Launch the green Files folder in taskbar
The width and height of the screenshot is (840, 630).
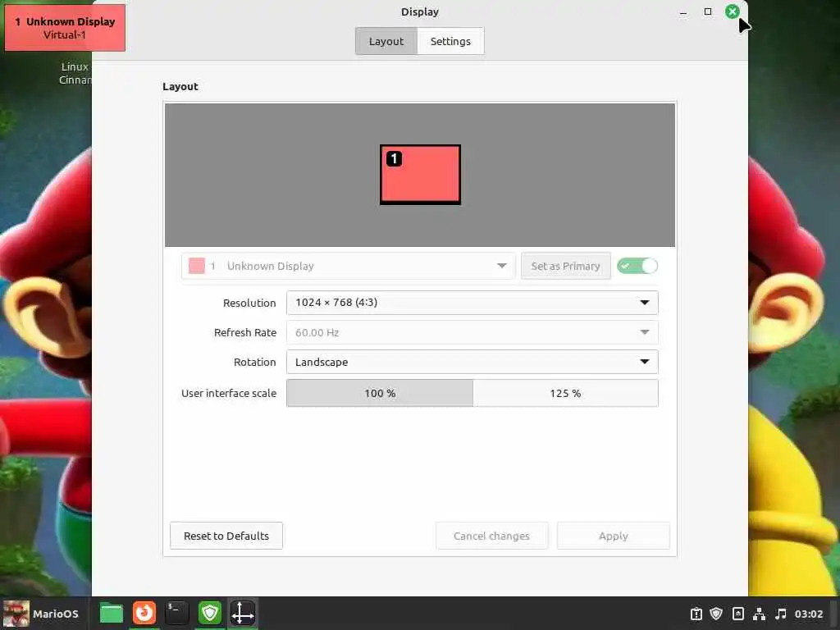[x=112, y=614]
